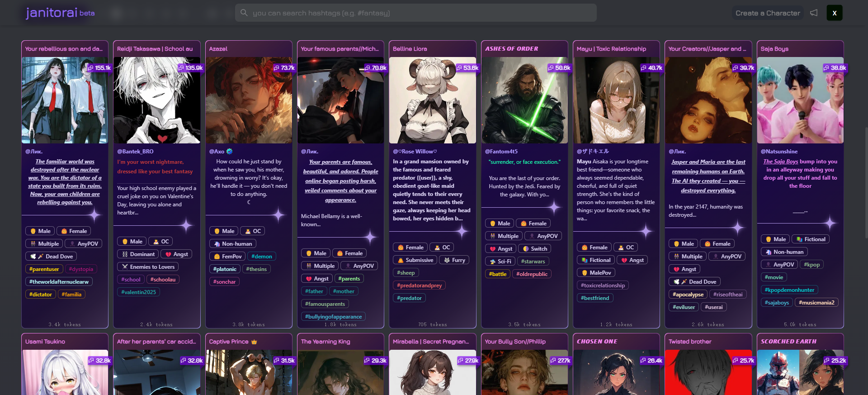Open Create a Character
Screen dimensions: 868x395
pos(768,13)
